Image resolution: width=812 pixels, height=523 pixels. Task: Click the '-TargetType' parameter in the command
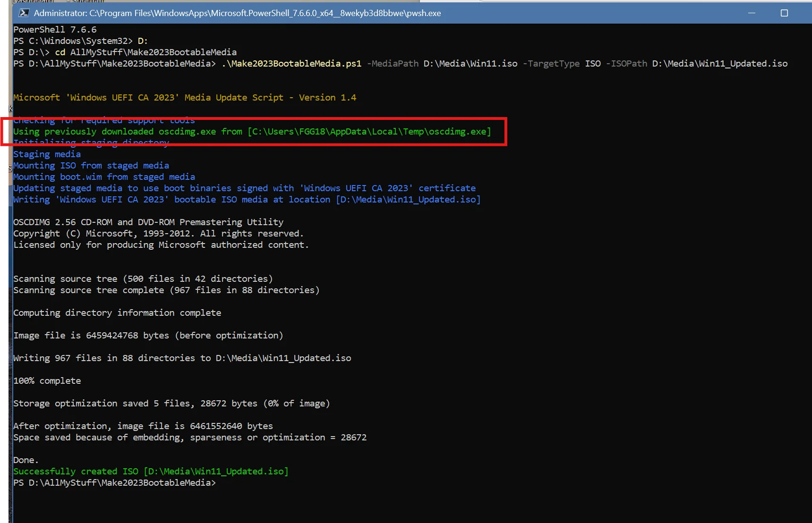[x=551, y=64]
